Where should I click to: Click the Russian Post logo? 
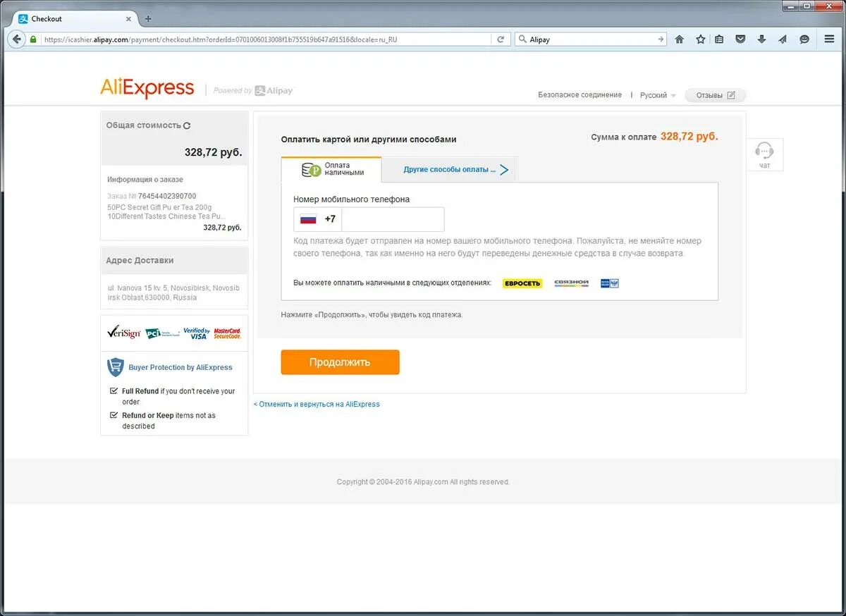(x=610, y=283)
